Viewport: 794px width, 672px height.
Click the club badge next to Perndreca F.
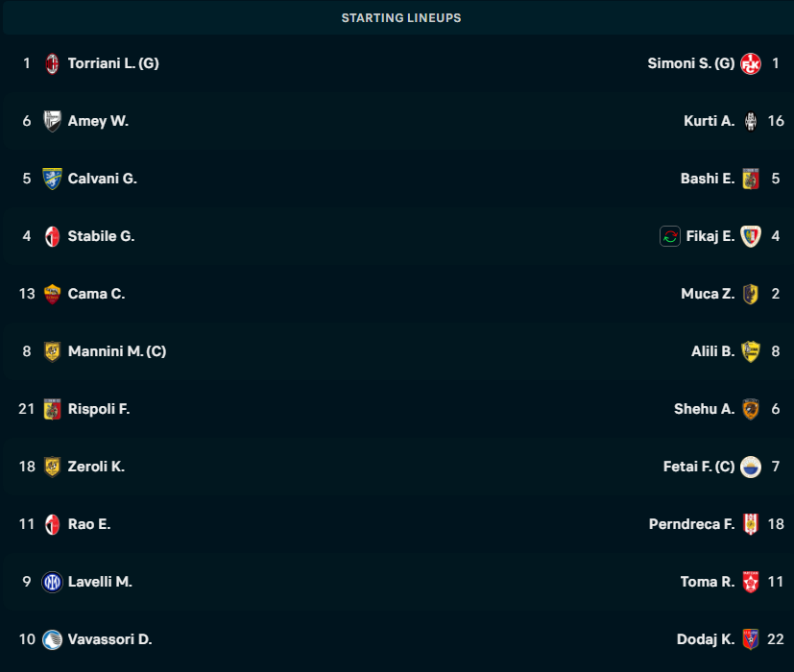coord(751,524)
